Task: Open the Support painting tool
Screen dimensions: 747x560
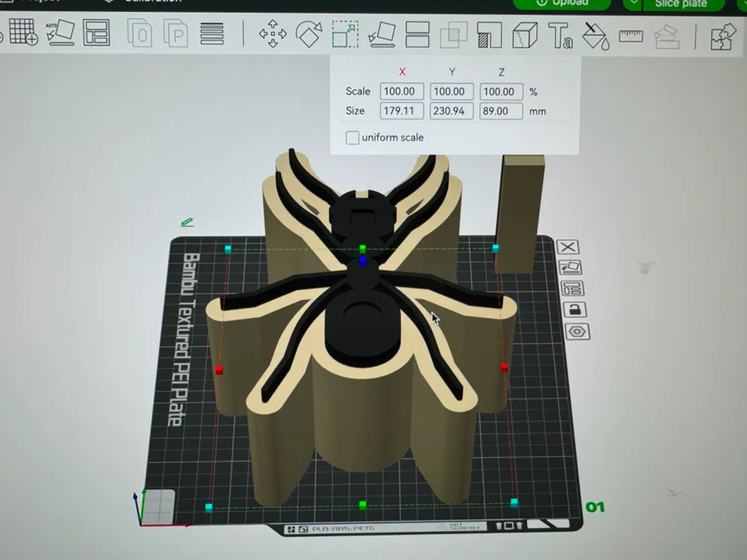Action: [489, 35]
